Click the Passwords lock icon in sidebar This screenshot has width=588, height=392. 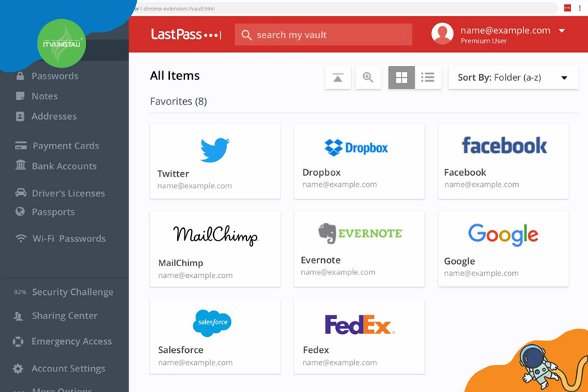(x=21, y=76)
